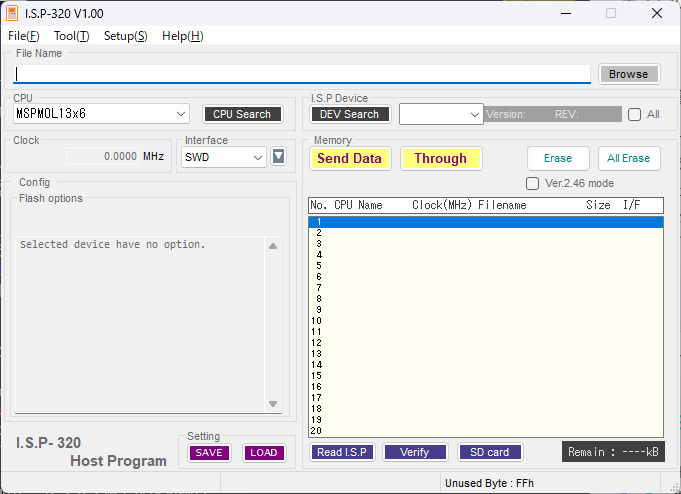
Task: Open the Setup menu
Action: pos(125,36)
